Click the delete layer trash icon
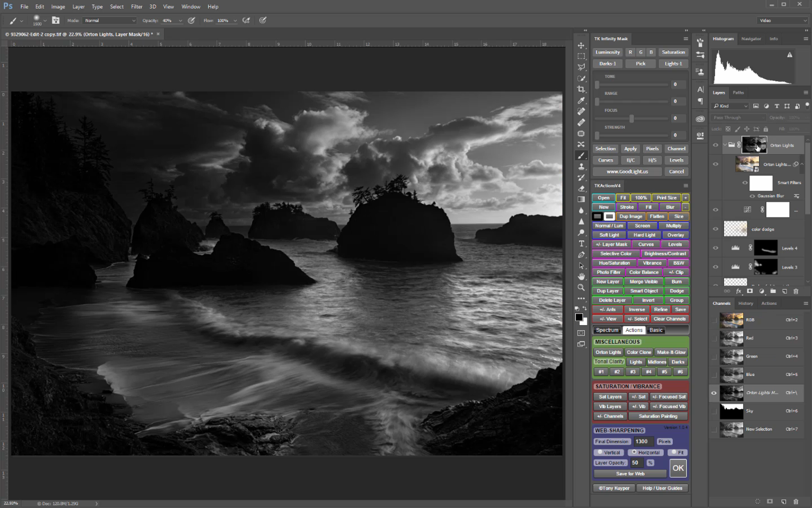This screenshot has height=508, width=812. [x=796, y=291]
